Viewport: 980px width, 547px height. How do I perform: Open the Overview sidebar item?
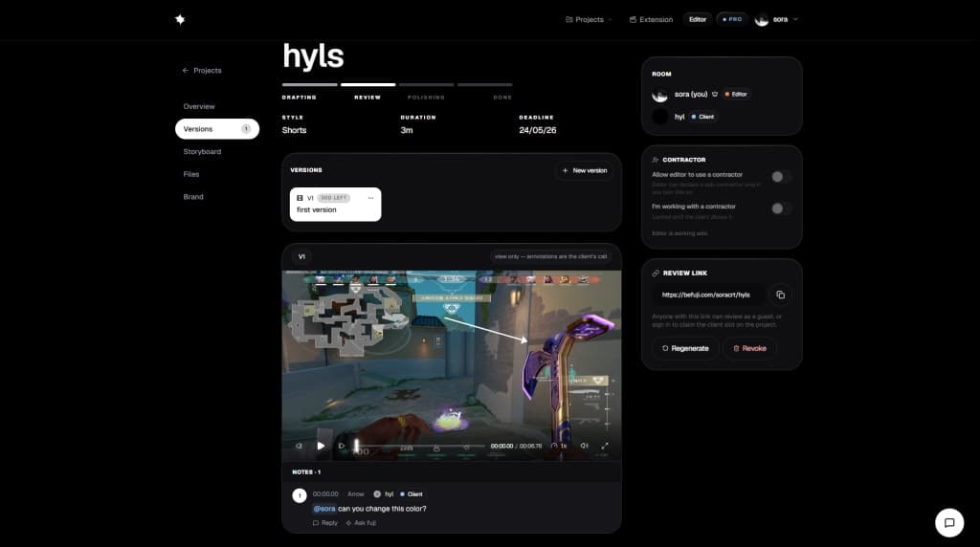(x=199, y=106)
